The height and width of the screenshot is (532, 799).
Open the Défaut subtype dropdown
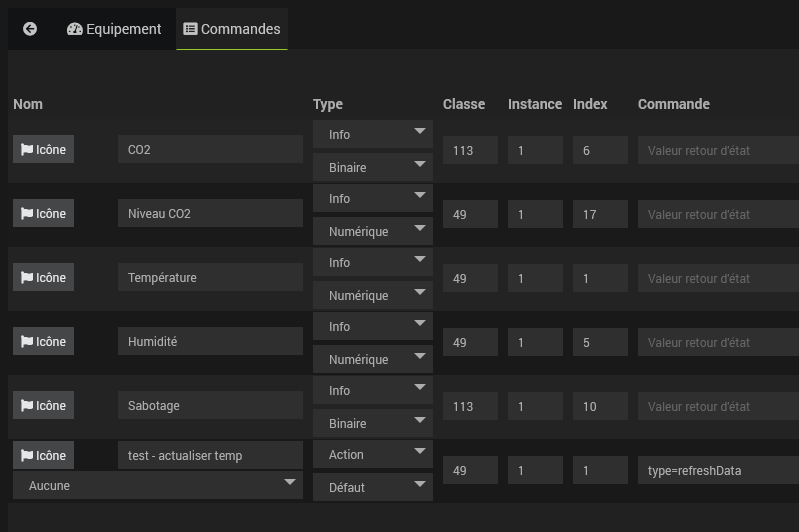(x=372, y=488)
